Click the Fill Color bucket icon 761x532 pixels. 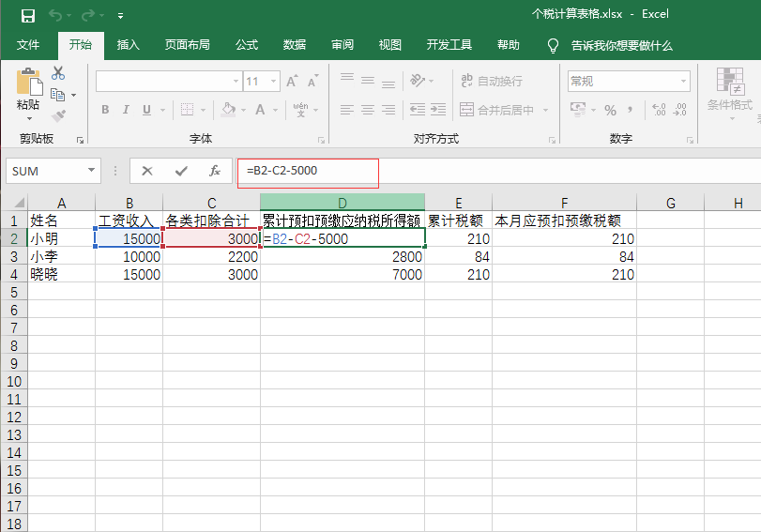[x=229, y=110]
